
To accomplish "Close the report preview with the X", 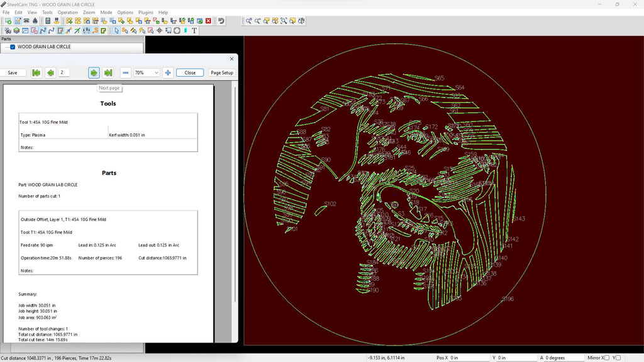I will [231, 58].
